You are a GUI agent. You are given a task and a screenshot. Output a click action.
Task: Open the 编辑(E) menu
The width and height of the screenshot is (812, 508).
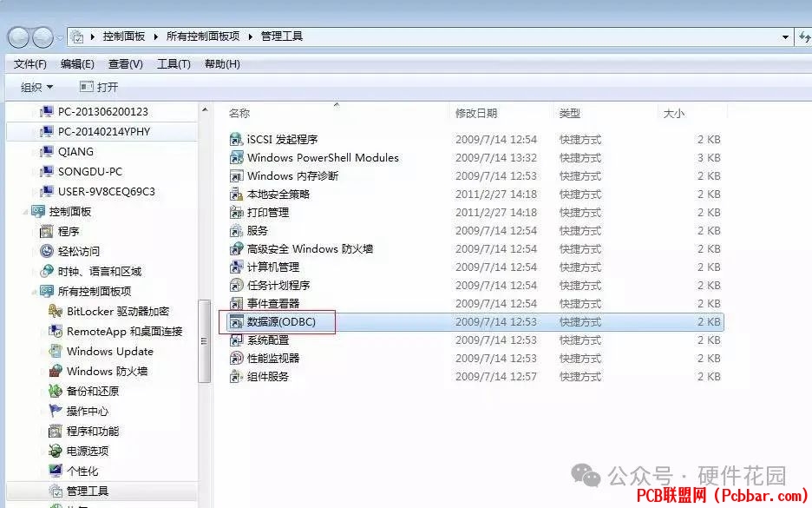[x=77, y=63]
